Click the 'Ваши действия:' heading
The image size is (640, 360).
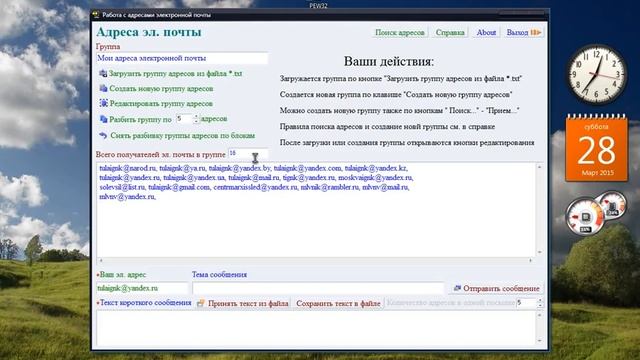coord(389,62)
